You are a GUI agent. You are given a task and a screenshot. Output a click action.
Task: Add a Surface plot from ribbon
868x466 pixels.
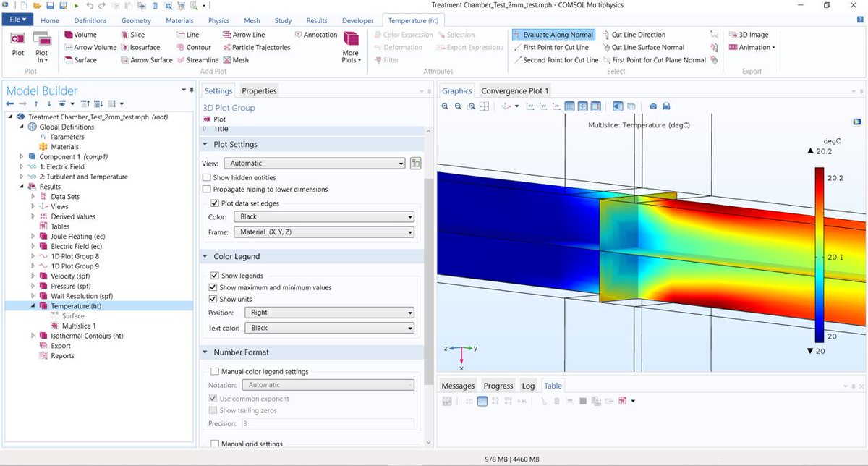point(80,60)
